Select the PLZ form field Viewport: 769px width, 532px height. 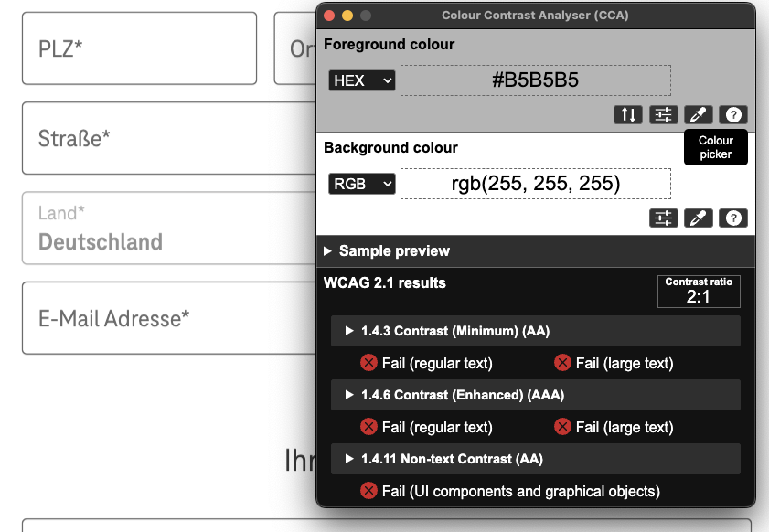click(x=137, y=48)
